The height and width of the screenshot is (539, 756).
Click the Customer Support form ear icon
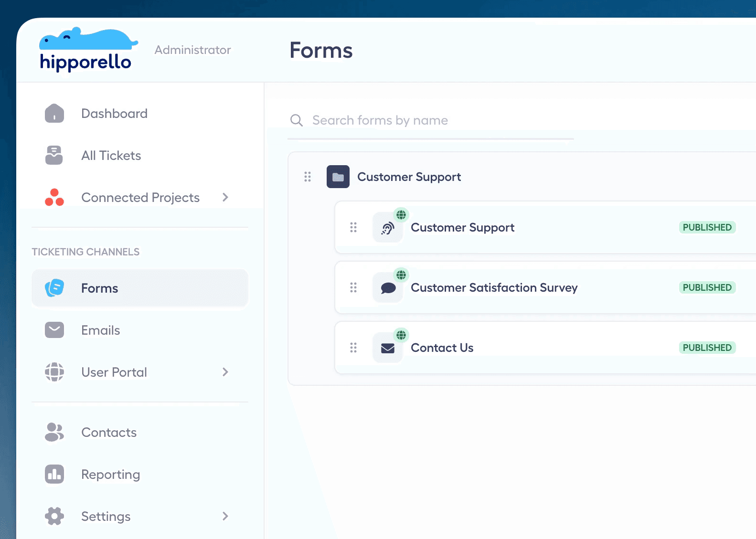pyautogui.click(x=388, y=229)
